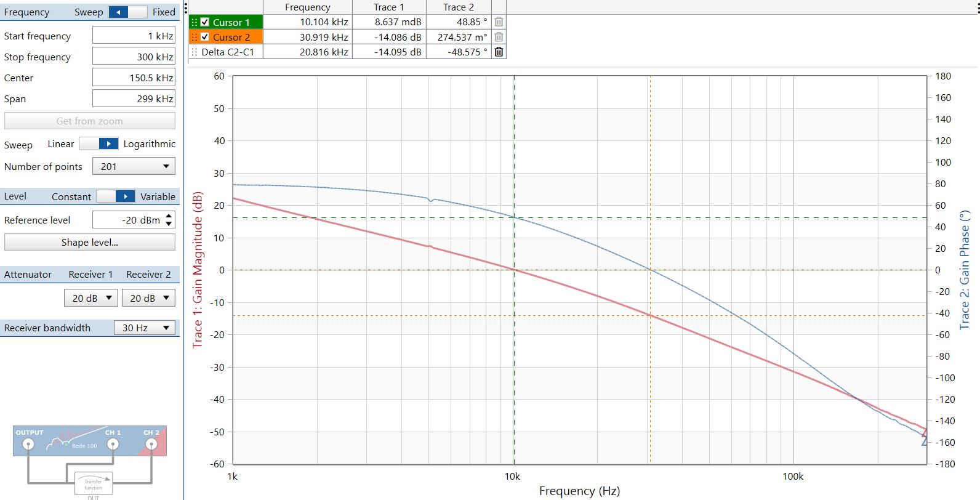
Task: Click the CH 1 connector in the diagram
Action: 113,444
